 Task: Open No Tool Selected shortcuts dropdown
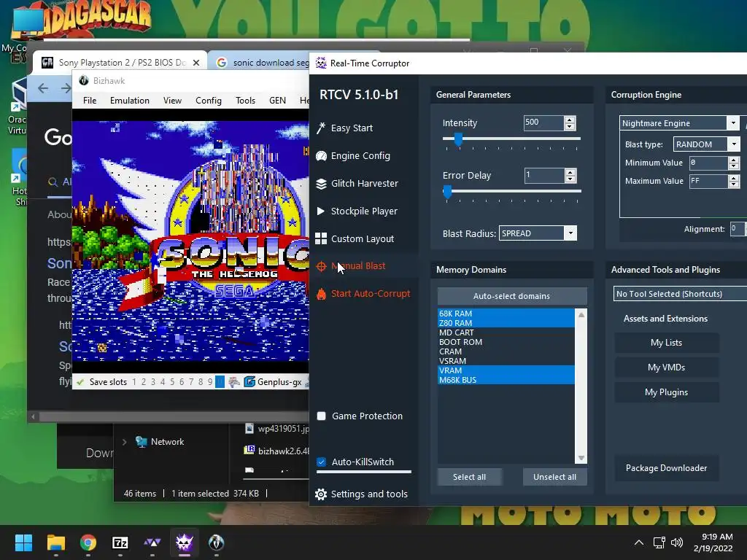click(680, 294)
